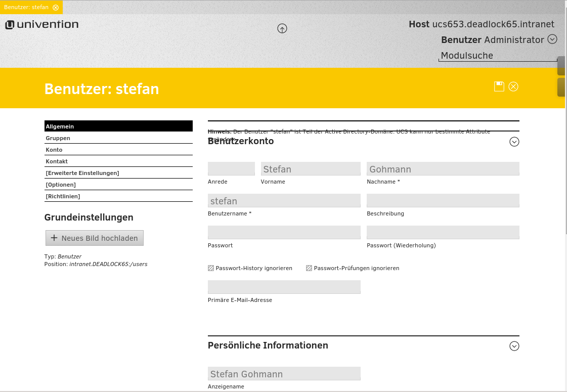
Task: Click the Univention logo
Action: (x=42, y=25)
